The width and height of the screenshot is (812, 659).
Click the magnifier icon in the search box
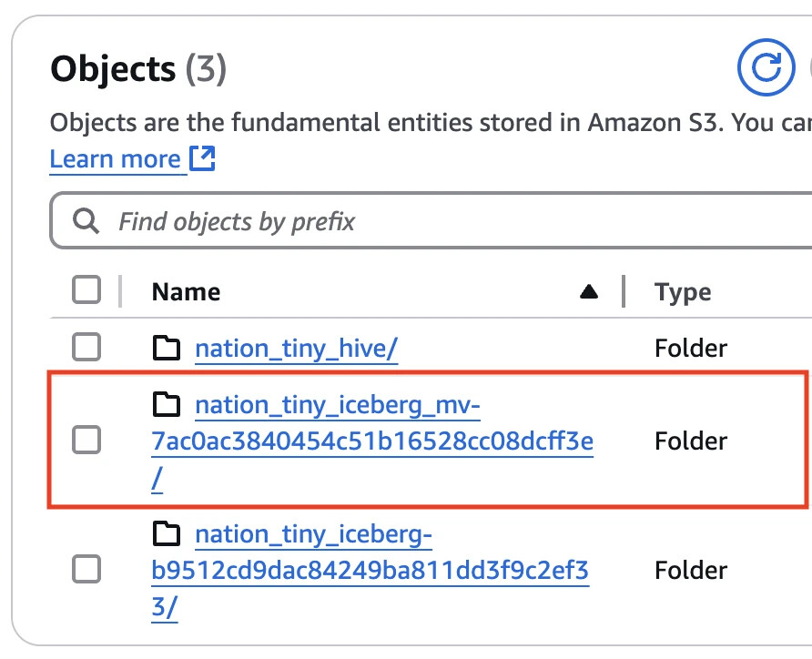(86, 221)
